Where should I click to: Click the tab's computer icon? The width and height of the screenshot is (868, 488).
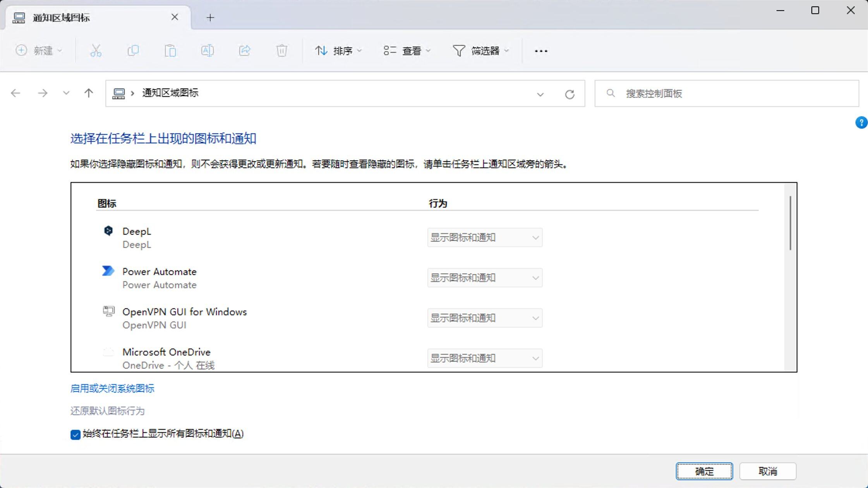tap(19, 17)
